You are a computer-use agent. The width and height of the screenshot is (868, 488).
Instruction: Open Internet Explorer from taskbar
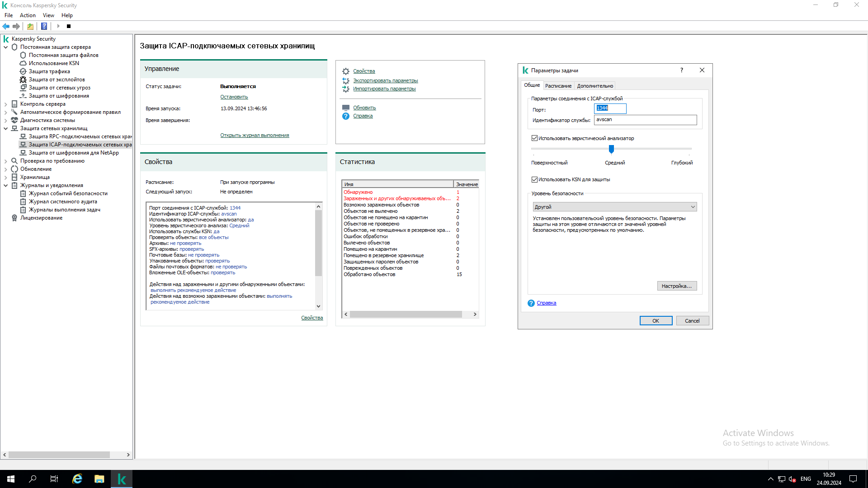(77, 479)
